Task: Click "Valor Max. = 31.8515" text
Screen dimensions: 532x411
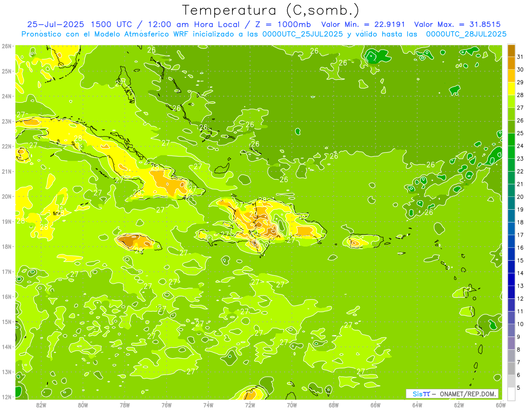Action: tap(458, 24)
